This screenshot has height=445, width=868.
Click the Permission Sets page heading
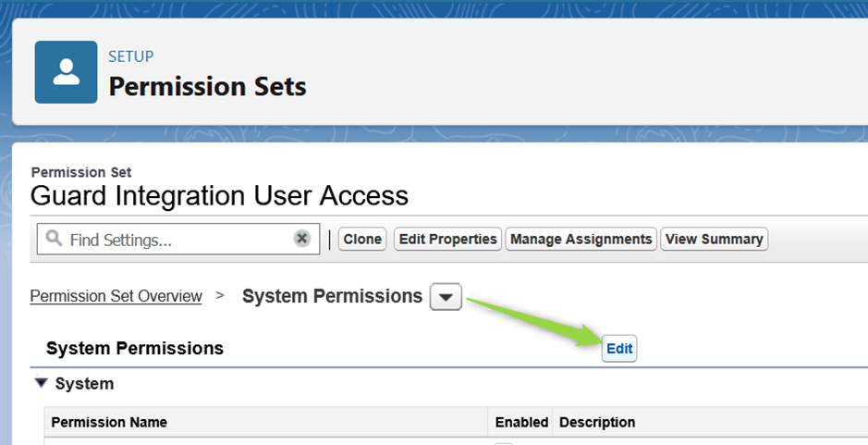[x=207, y=87]
